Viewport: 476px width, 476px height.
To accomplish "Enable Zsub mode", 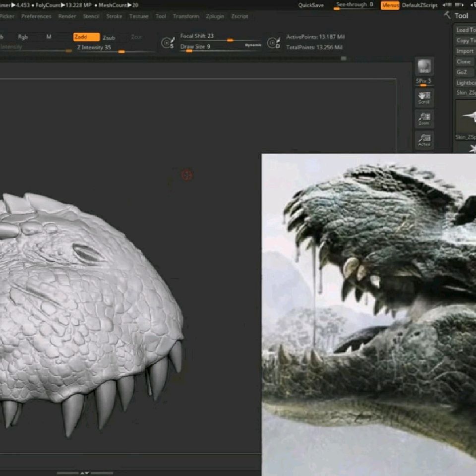I will pyautogui.click(x=109, y=38).
